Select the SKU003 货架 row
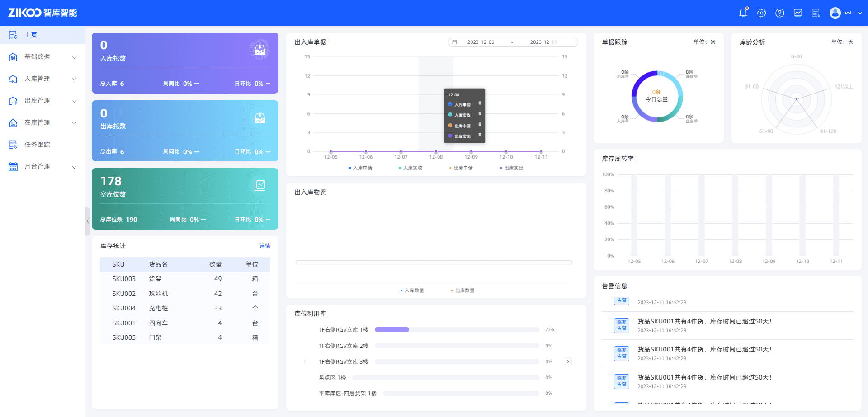 click(x=185, y=279)
